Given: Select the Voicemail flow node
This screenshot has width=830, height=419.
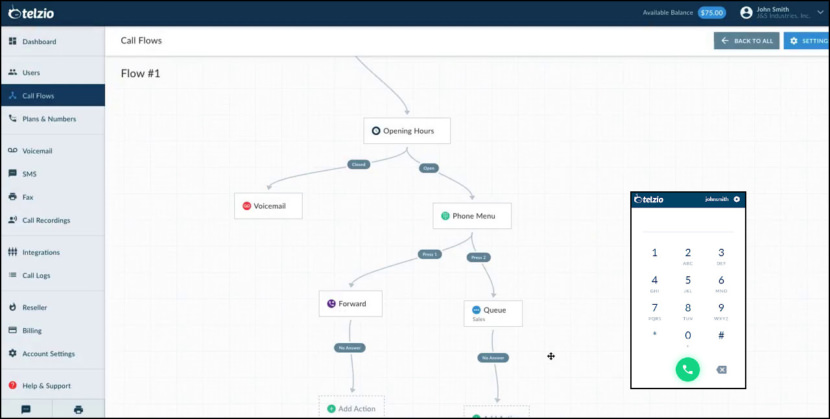Looking at the screenshot, I should pyautogui.click(x=268, y=206).
